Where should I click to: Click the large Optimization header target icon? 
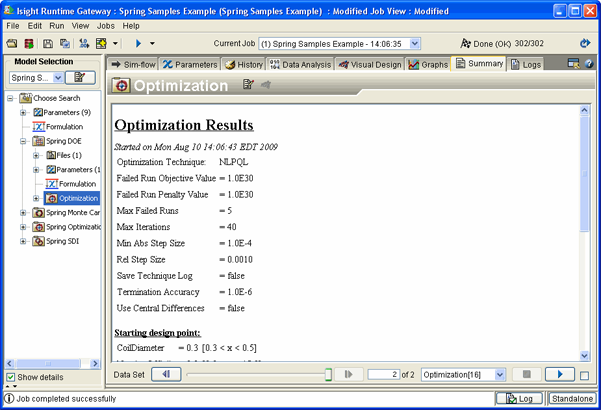[x=121, y=85]
